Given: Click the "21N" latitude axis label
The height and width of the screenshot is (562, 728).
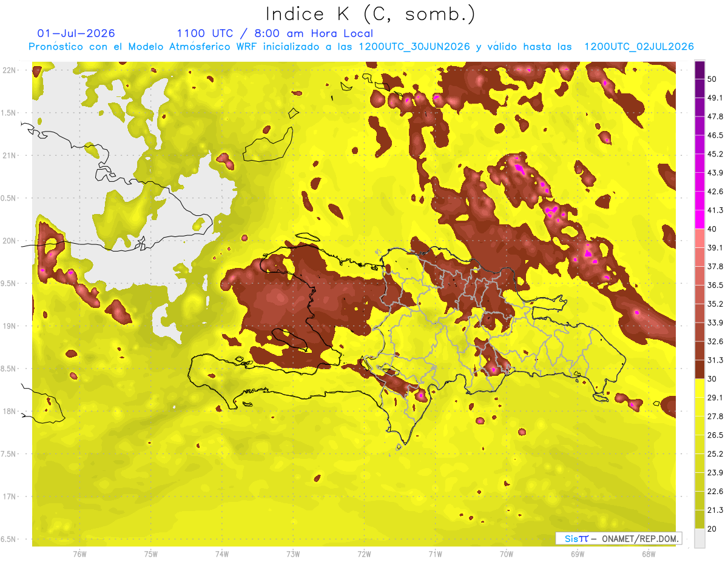Looking at the screenshot, I should tap(10, 155).
